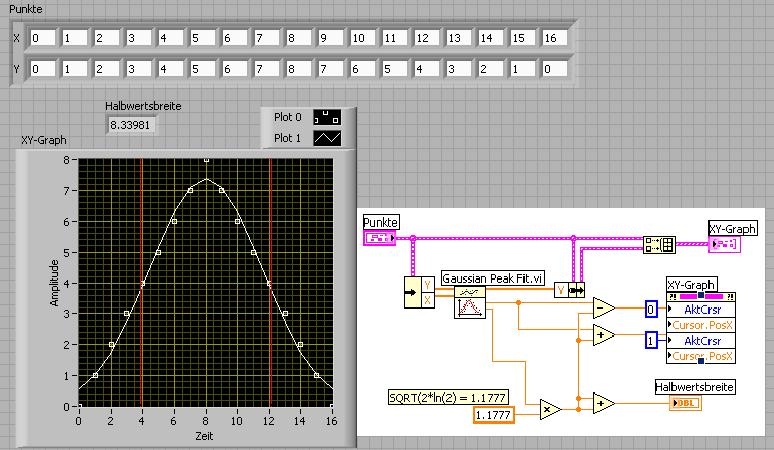Click the Plot 1 legend icon

pyautogui.click(x=327, y=138)
